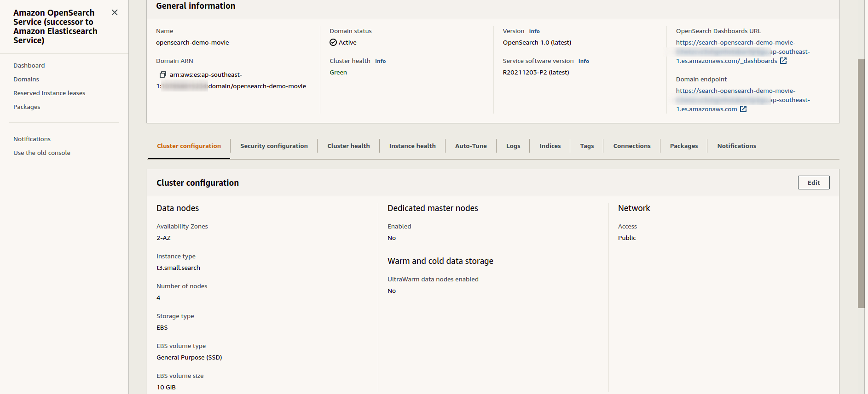Image resolution: width=868 pixels, height=394 pixels.
Task: Select the Cluster configuration tab
Action: [189, 146]
